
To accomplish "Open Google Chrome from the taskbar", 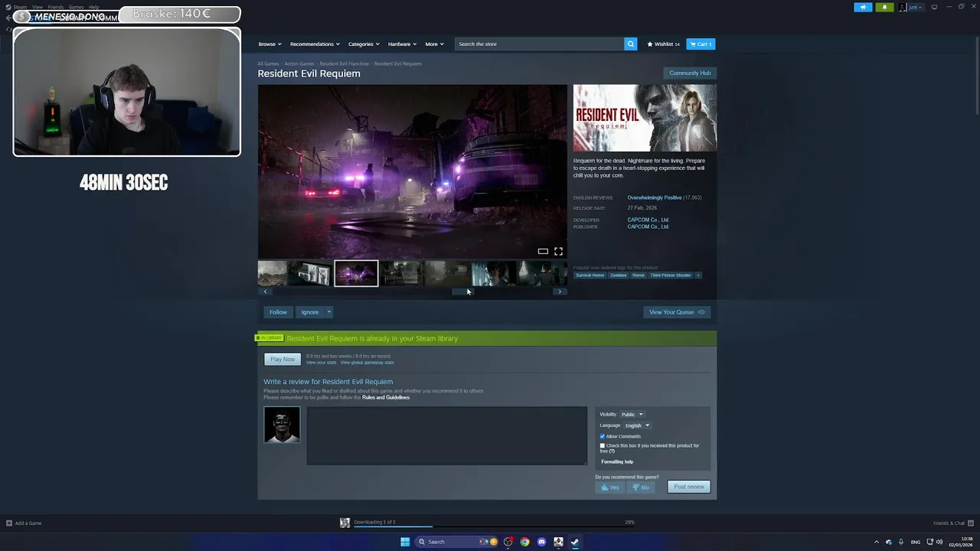I will [x=524, y=542].
